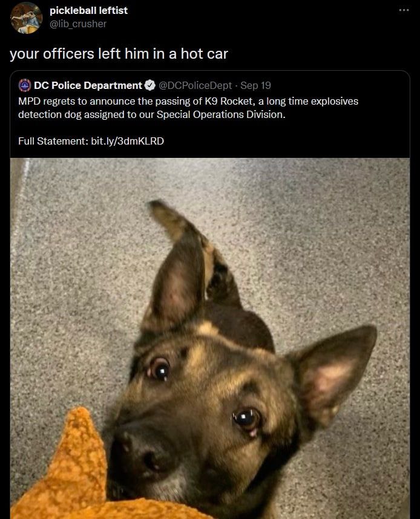Follow the bit.ly/3dmKLRD statement link
This screenshot has height=519, width=420.
(x=128, y=141)
